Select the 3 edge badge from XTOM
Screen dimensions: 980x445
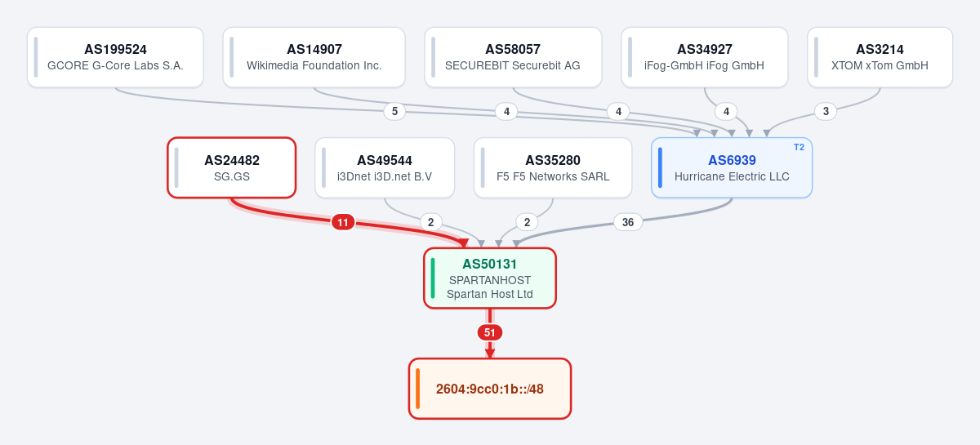(826, 112)
